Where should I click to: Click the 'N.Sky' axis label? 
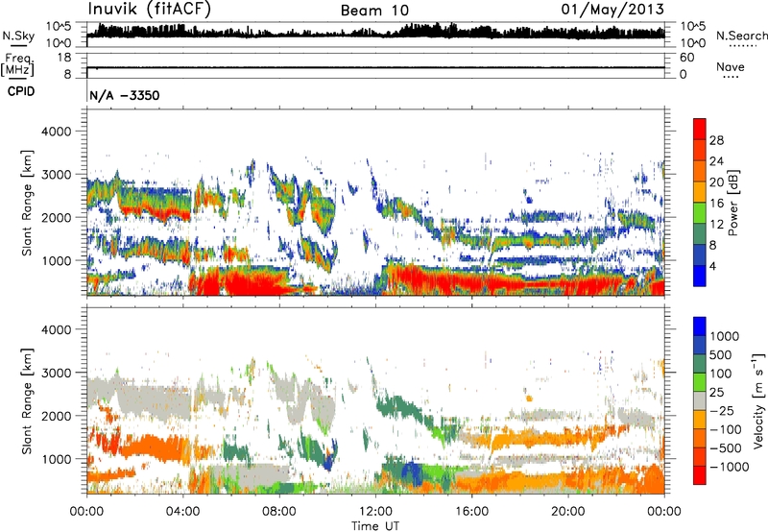point(18,36)
